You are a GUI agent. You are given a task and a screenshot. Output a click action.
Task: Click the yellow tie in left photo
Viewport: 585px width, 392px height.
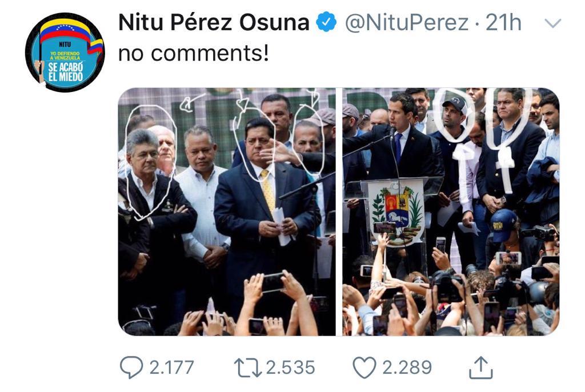click(267, 190)
